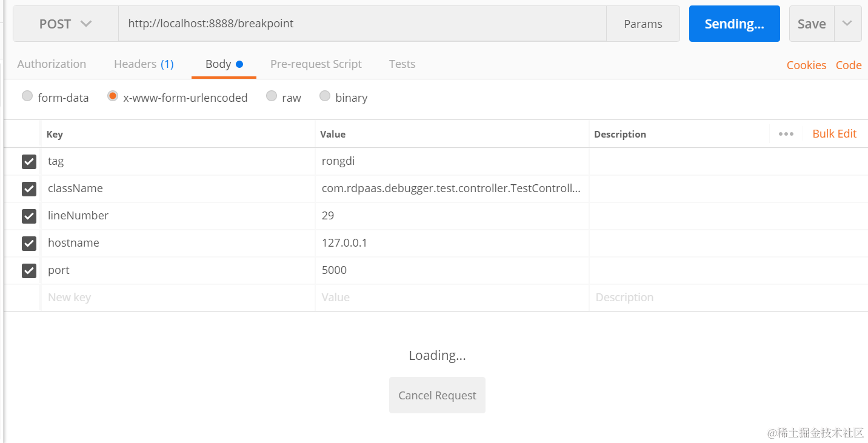This screenshot has height=443, width=868.
Task: Open the Pre-request Script tab
Action: click(x=316, y=64)
